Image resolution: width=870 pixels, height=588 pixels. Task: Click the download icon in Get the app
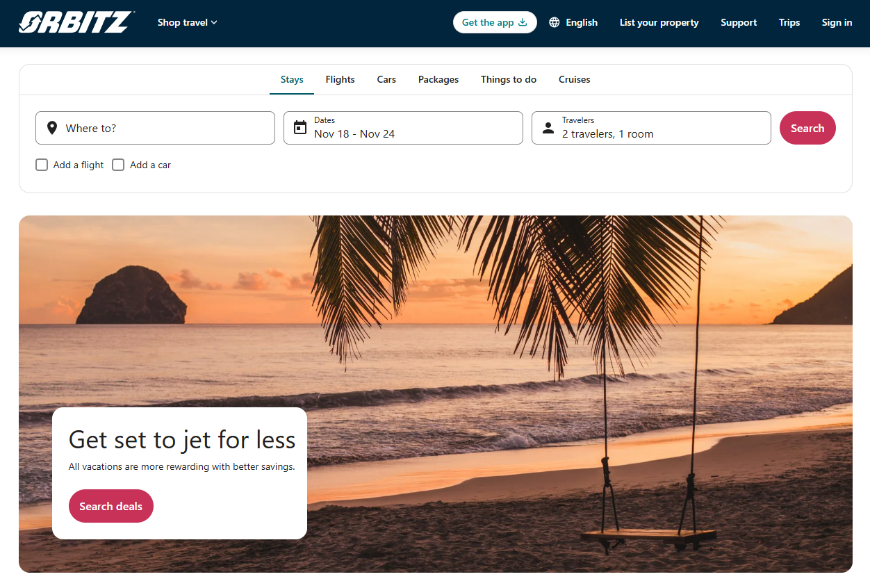(x=523, y=22)
